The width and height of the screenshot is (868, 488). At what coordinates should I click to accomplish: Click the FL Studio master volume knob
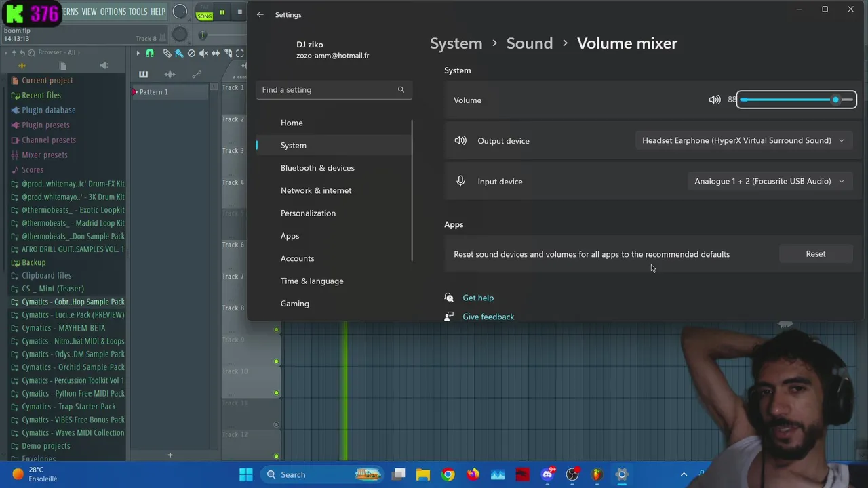click(180, 12)
